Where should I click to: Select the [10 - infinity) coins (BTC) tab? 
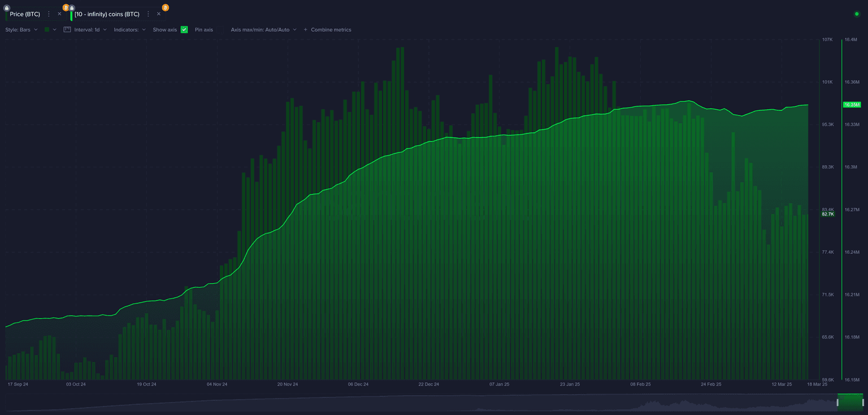[x=107, y=14]
